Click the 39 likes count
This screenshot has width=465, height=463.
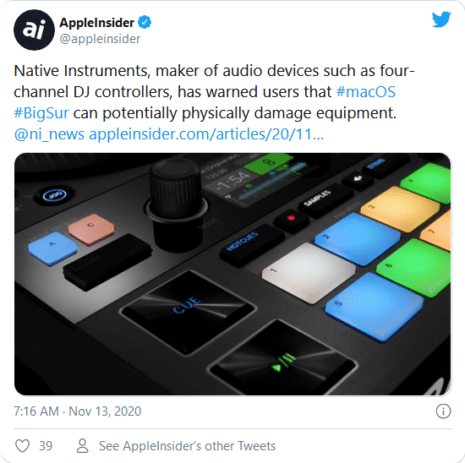[46, 446]
